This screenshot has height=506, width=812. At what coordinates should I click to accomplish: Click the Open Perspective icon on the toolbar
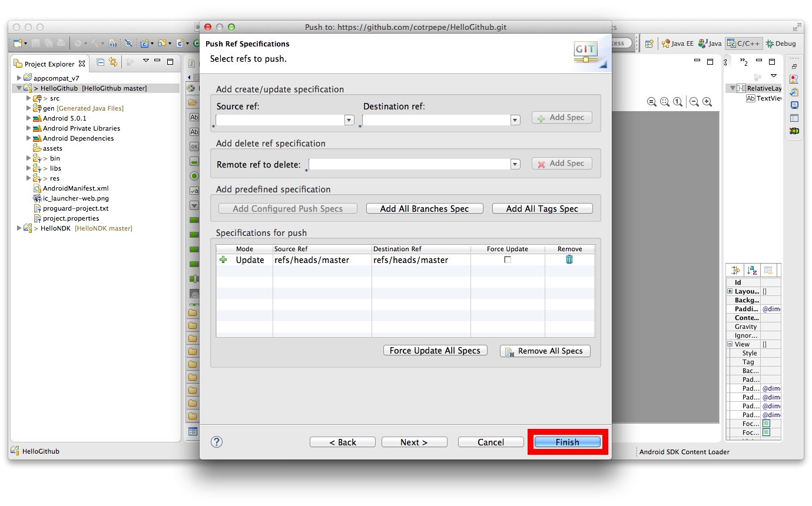point(648,42)
